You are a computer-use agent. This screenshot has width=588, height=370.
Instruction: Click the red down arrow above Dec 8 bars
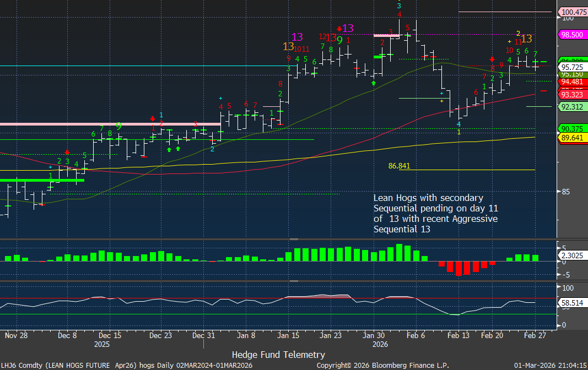click(x=67, y=152)
